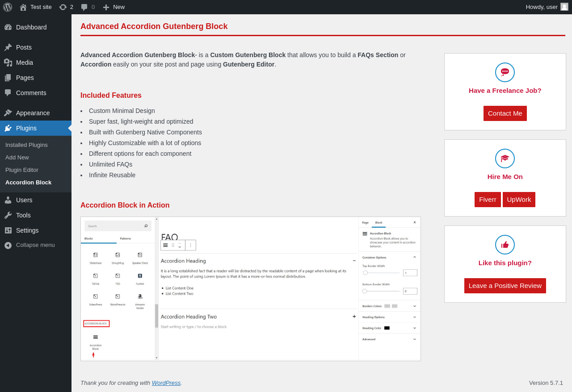Click the plus New icon
This screenshot has width=572, height=392.
coord(106,7)
